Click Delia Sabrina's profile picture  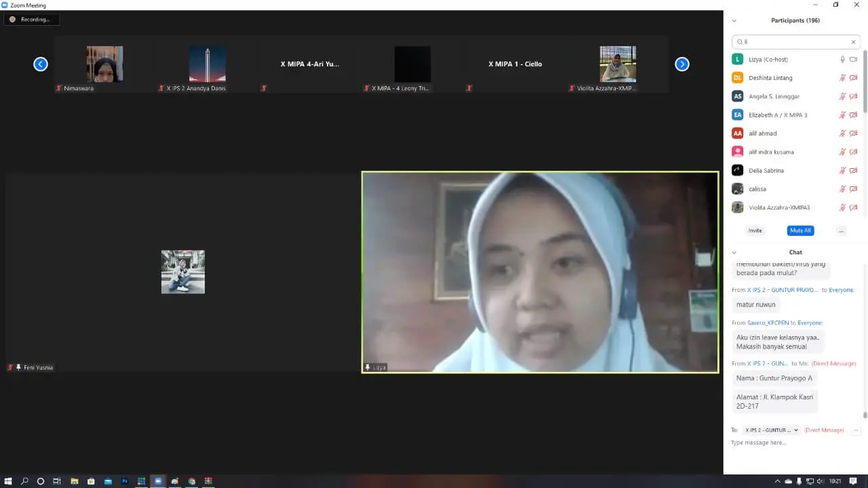click(738, 170)
